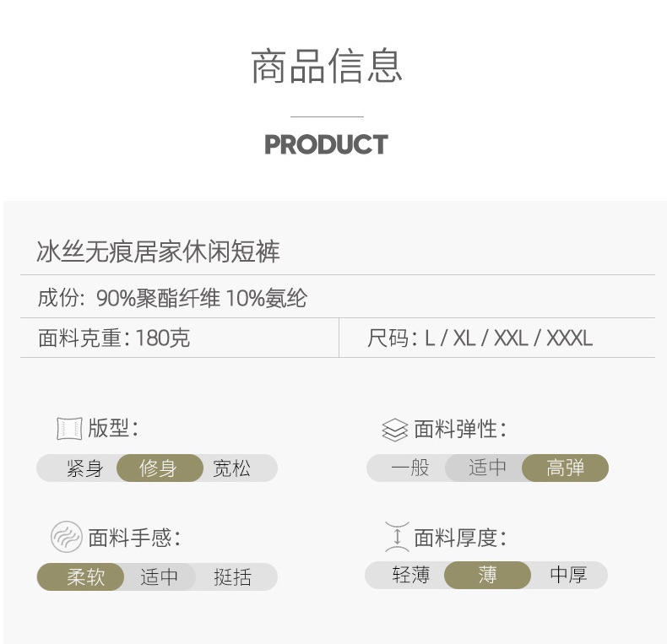Select 修身 fit option

[x=159, y=468]
